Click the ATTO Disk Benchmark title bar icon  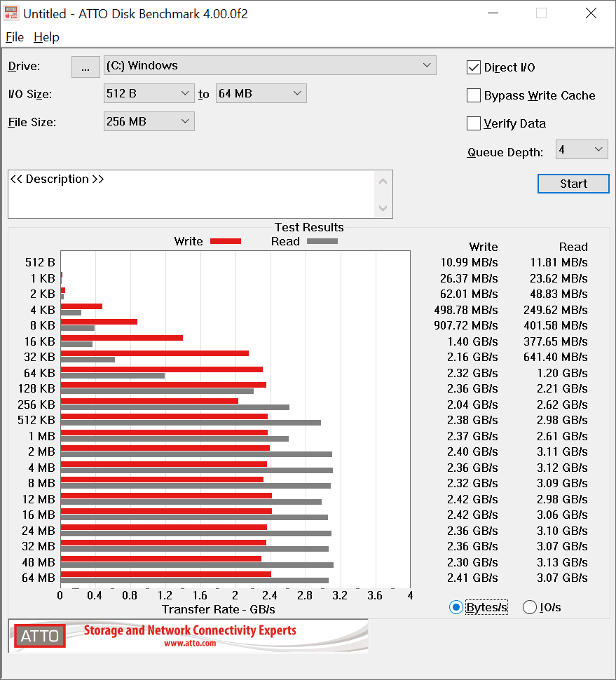click(11, 13)
